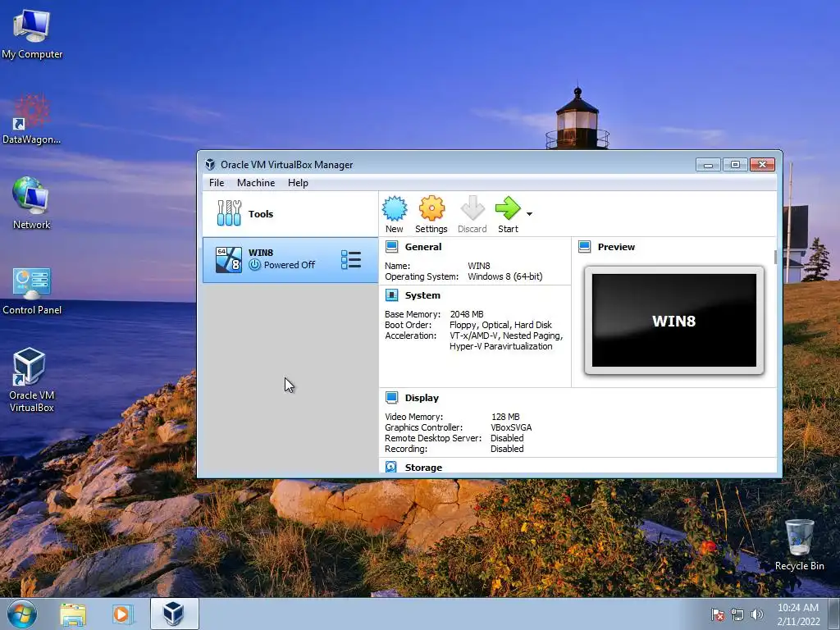Select the WIN8 virtual machine entry

pyautogui.click(x=290, y=260)
